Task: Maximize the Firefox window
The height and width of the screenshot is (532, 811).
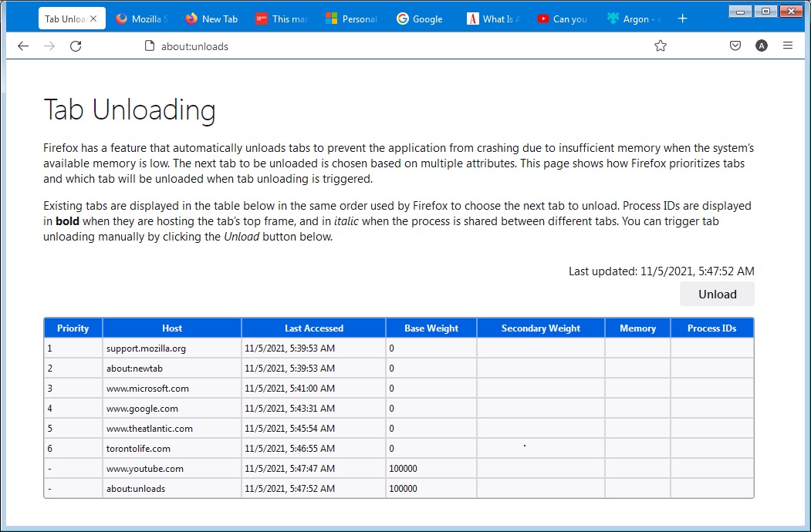Action: point(765,12)
